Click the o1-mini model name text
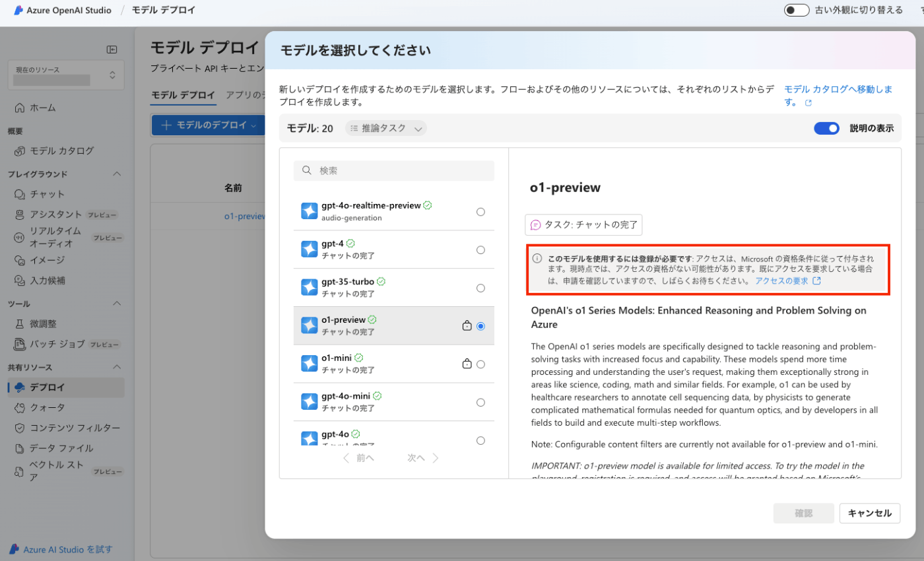 337,358
